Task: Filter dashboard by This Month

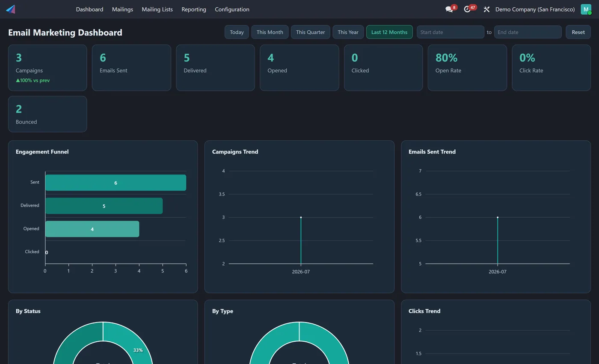Action: click(x=270, y=32)
